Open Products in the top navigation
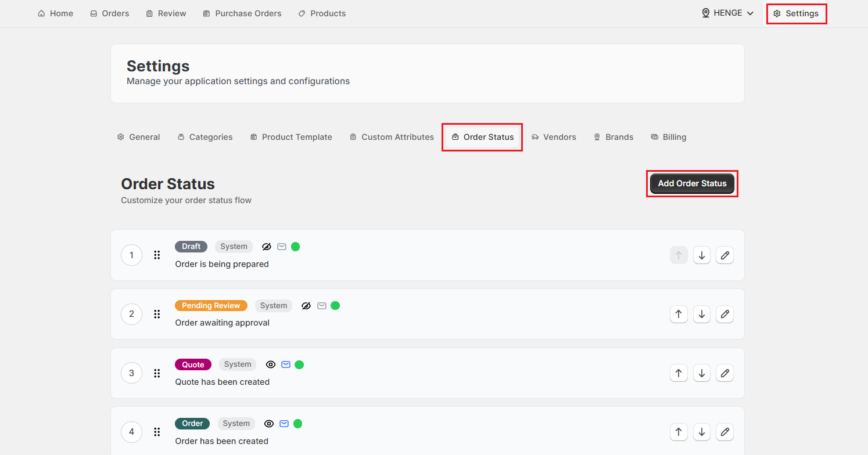 (x=322, y=13)
